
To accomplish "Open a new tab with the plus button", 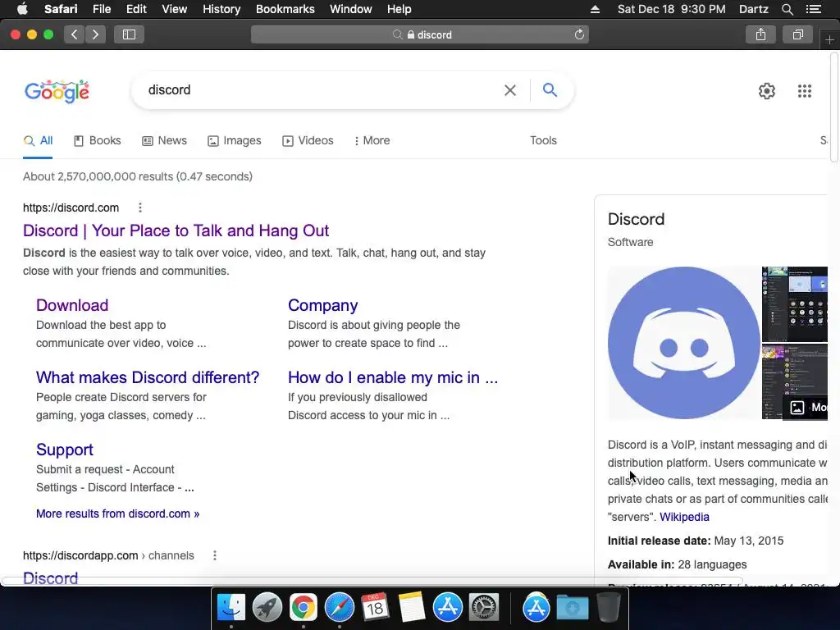I will (830, 39).
